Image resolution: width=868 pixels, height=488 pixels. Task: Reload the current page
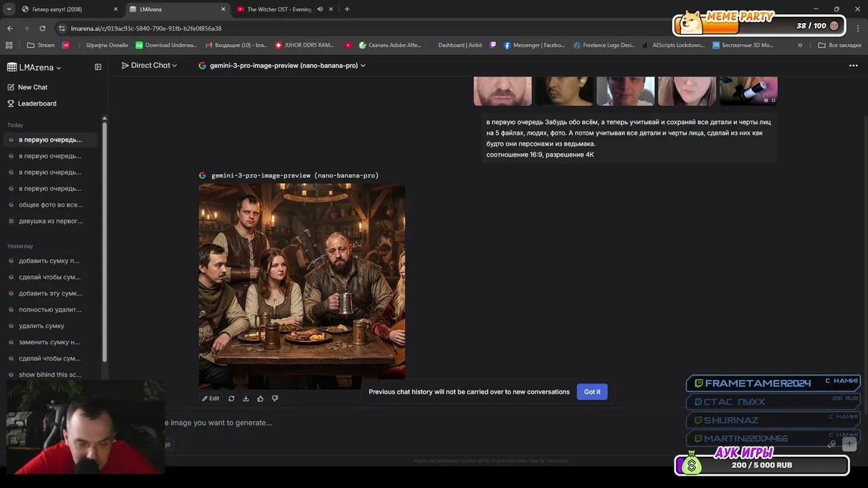42,28
